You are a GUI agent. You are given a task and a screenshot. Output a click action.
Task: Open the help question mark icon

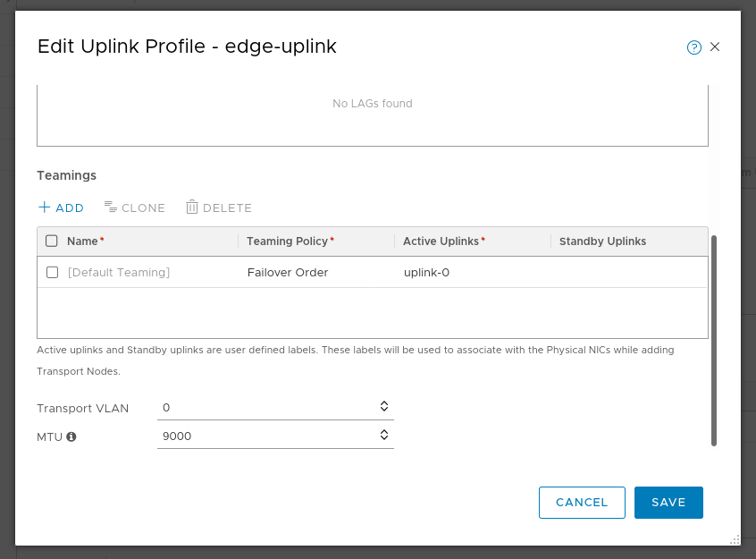point(693,47)
